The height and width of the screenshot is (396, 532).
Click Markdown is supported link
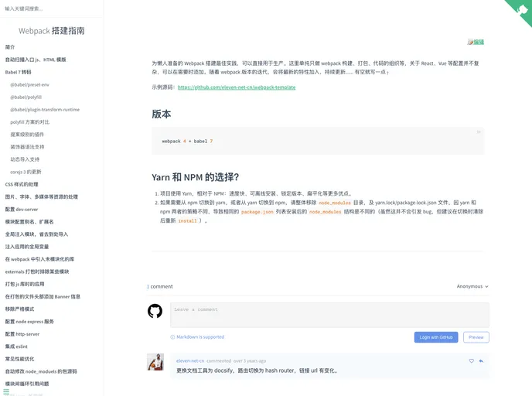(x=200, y=337)
